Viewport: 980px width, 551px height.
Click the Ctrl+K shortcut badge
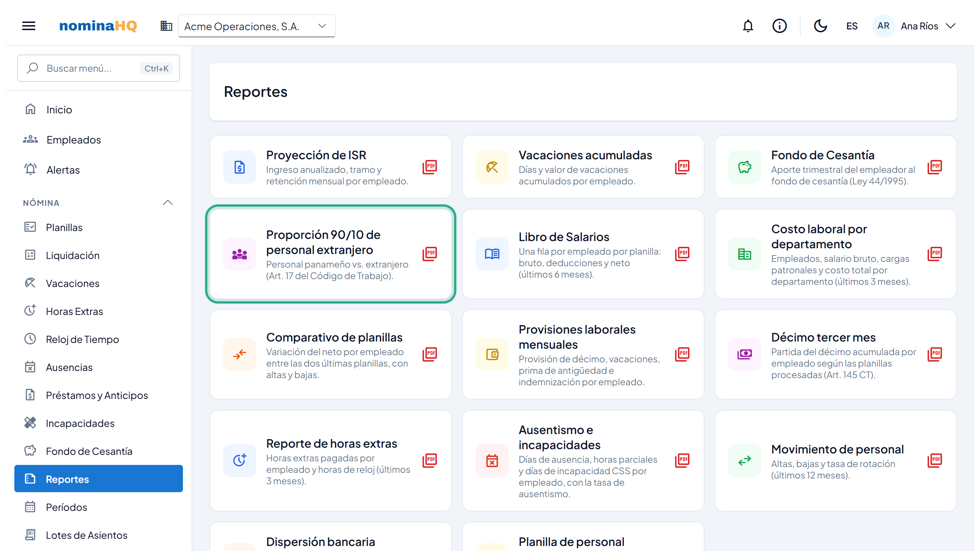(156, 68)
